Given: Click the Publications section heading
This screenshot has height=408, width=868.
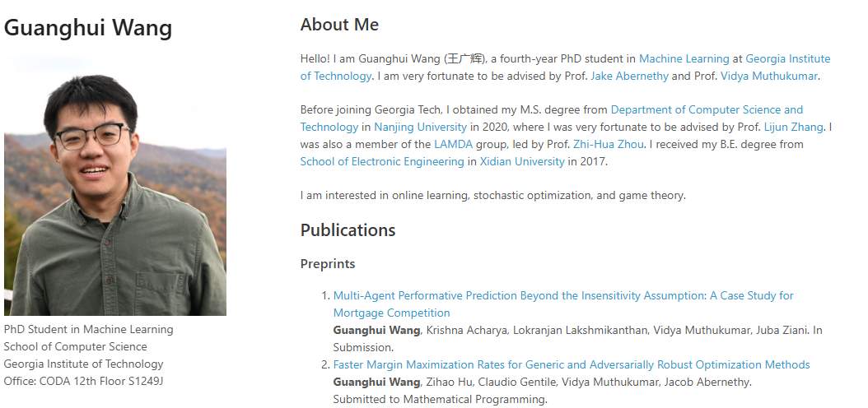Looking at the screenshot, I should [348, 230].
